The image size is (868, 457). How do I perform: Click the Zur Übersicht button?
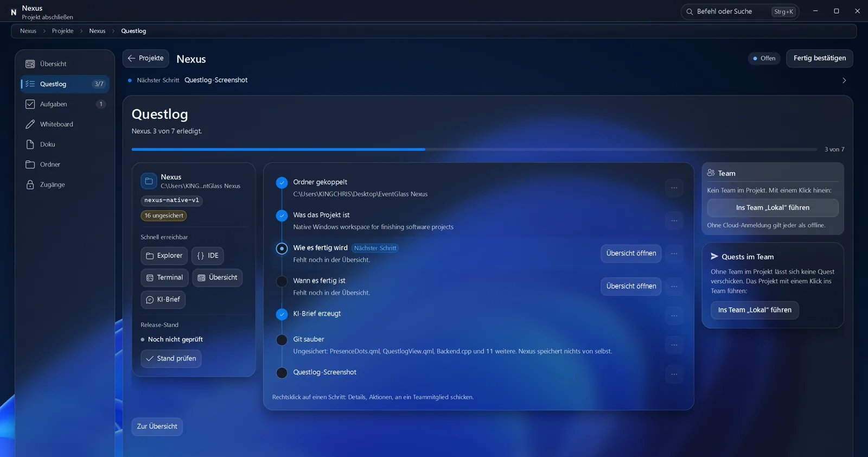(x=157, y=427)
